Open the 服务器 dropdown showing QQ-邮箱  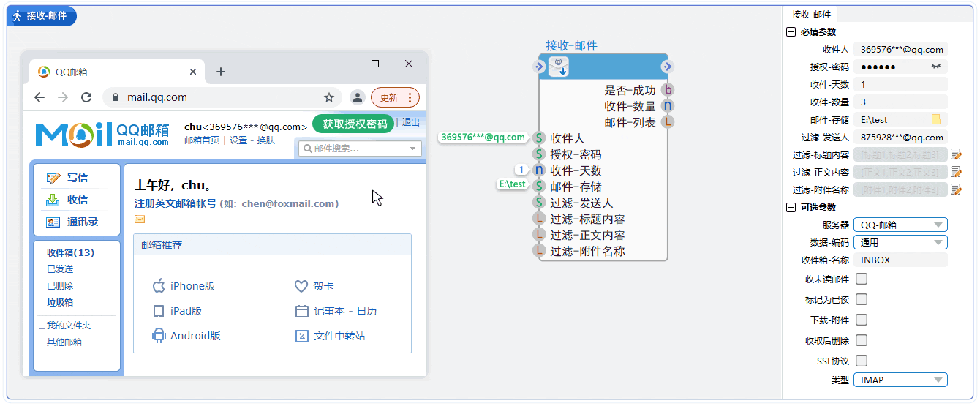[900, 225]
